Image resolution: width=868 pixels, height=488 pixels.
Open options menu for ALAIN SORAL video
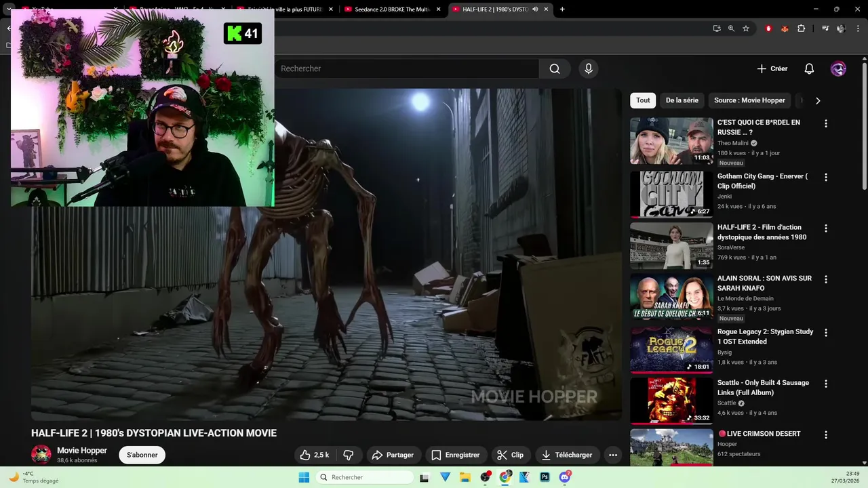(x=825, y=279)
